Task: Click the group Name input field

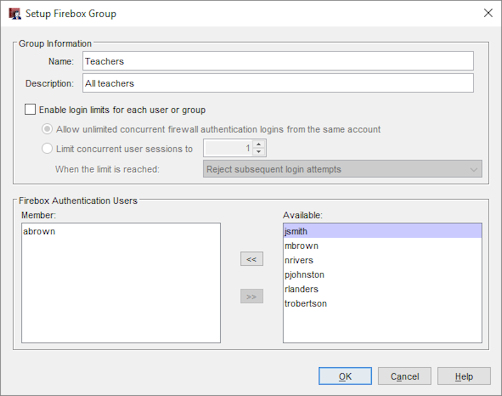Action: [x=278, y=61]
